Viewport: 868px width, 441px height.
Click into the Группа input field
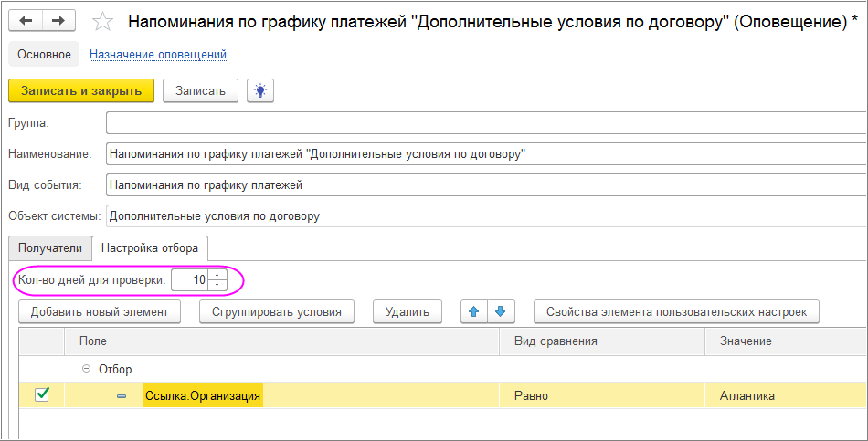(x=484, y=122)
